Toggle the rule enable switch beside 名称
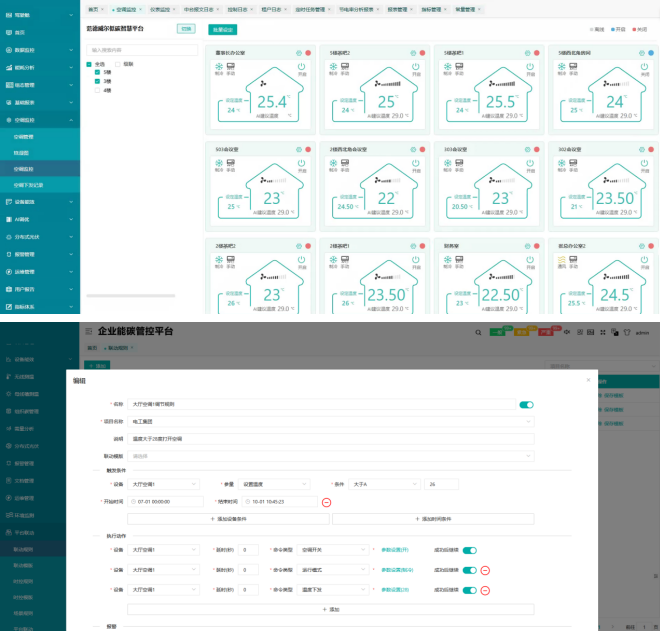 tap(526, 405)
